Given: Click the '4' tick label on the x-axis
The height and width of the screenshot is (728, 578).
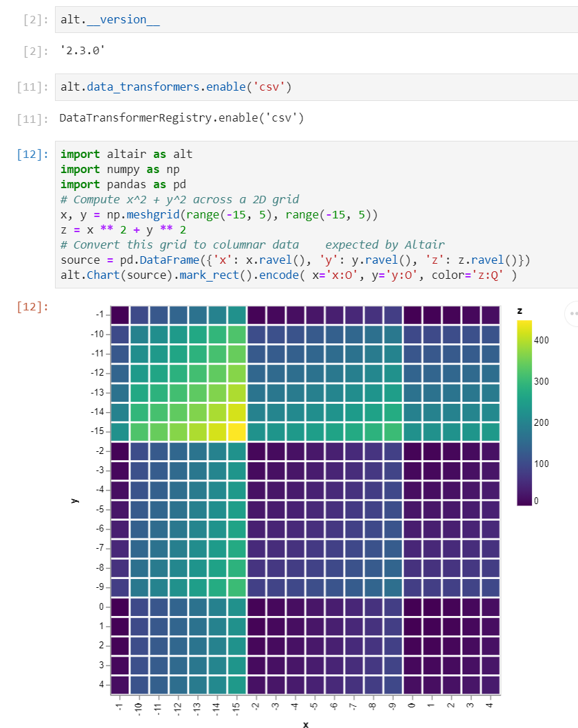Looking at the screenshot, I should 489,705.
